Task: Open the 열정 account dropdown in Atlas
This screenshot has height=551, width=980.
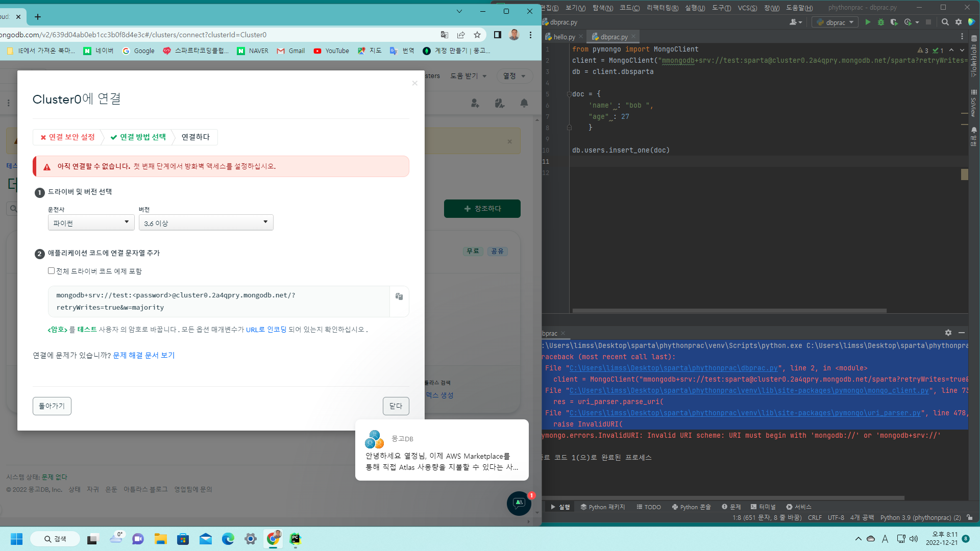Action: click(x=514, y=76)
